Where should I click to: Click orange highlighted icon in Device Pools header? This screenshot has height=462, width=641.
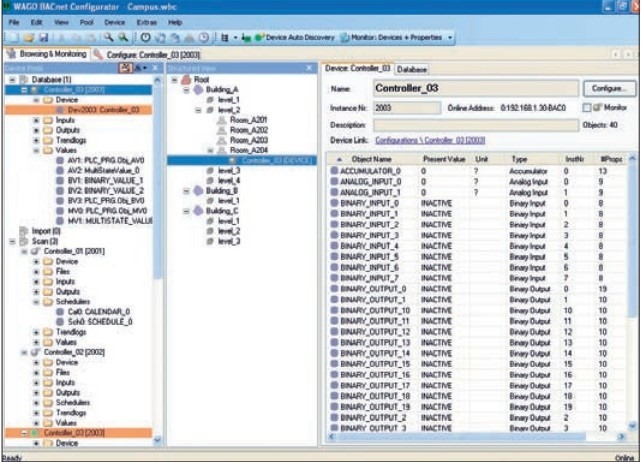125,68
